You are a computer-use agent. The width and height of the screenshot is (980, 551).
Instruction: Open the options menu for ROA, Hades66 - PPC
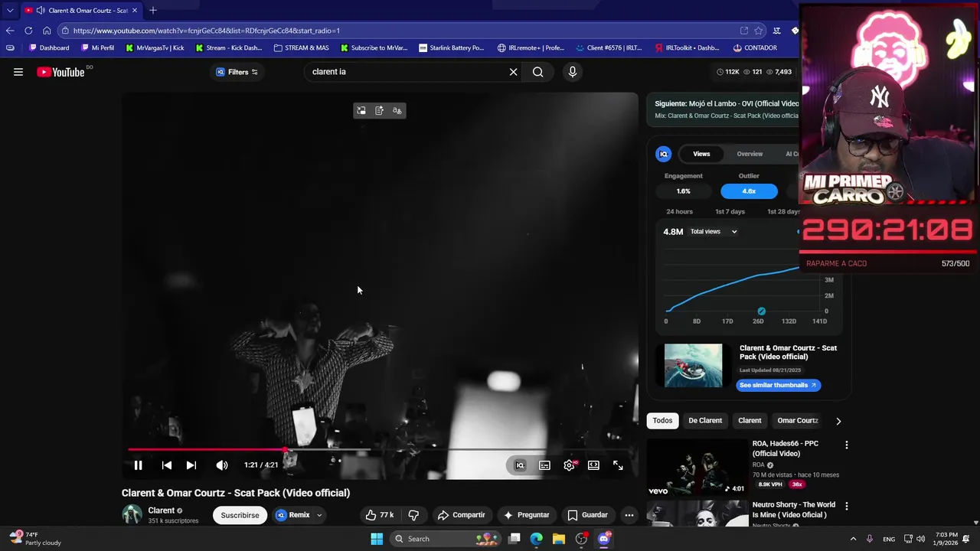[x=846, y=445]
